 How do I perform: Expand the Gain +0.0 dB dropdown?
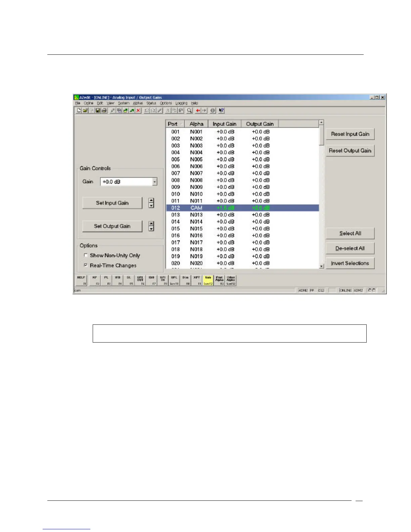click(x=154, y=182)
